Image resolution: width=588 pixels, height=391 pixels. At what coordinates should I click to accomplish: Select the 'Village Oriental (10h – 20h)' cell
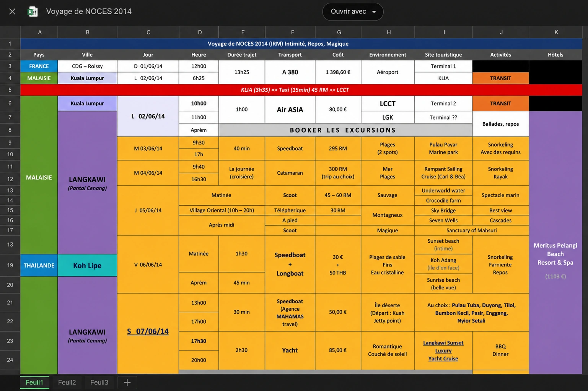pos(222,210)
